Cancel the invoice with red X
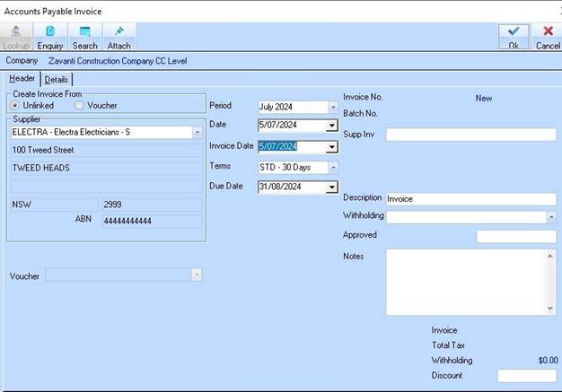The image size is (562, 392). [x=548, y=36]
